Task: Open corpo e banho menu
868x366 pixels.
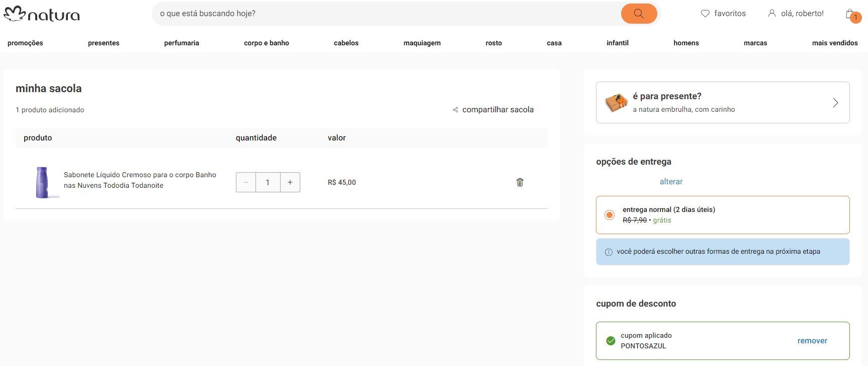Action: pos(267,43)
